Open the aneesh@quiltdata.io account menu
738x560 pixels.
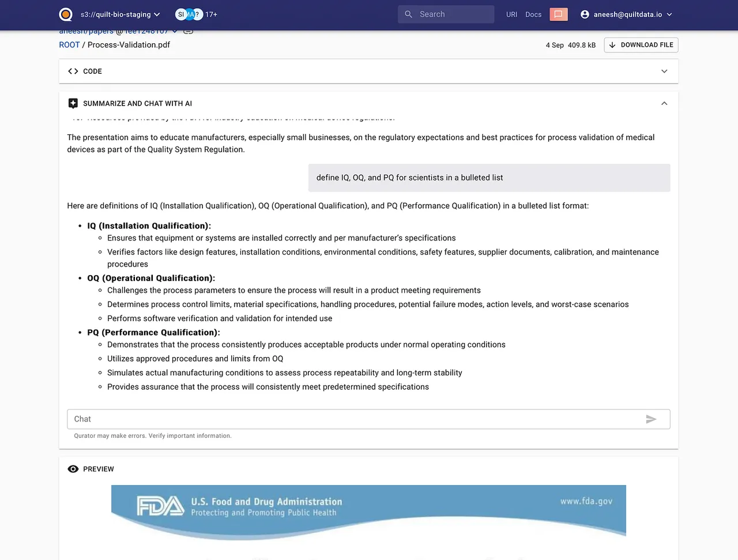tap(626, 14)
